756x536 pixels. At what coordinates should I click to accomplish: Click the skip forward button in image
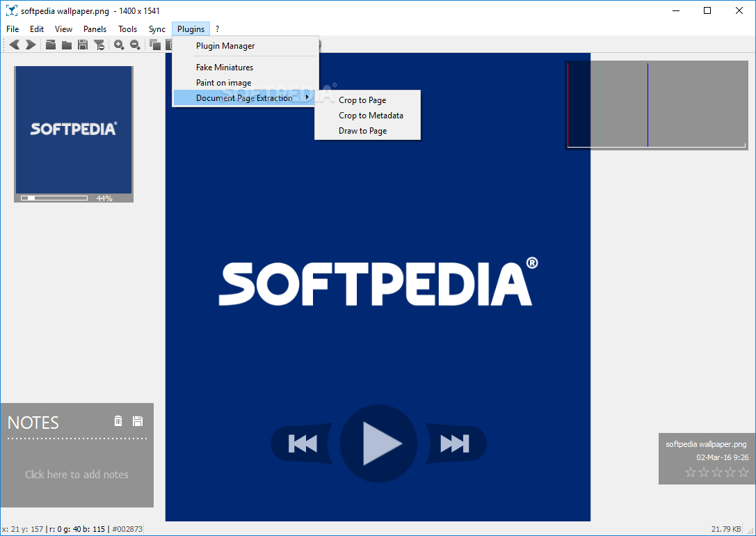(x=455, y=443)
